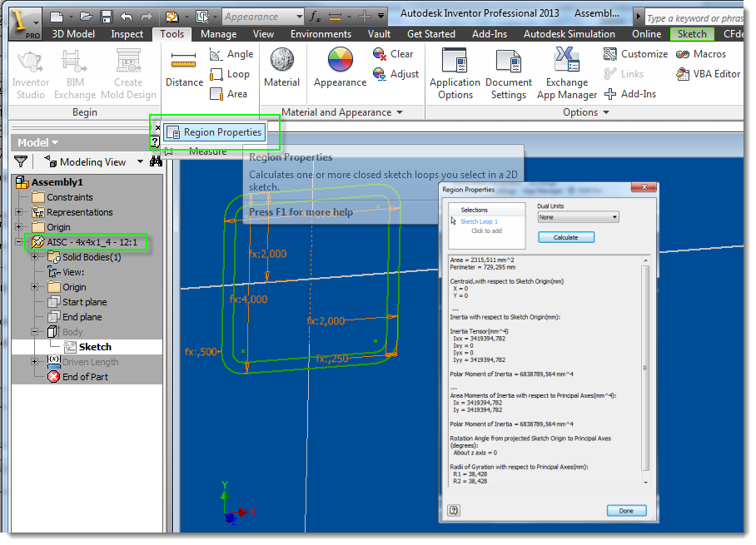Click the Redo arrow
The width and height of the screenshot is (756, 545).
coord(147,17)
